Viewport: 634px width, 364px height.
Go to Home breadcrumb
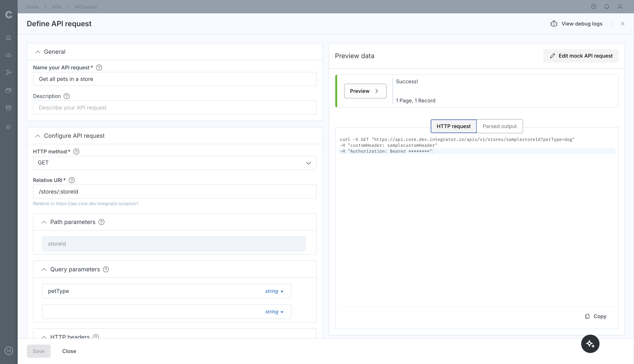32,7
